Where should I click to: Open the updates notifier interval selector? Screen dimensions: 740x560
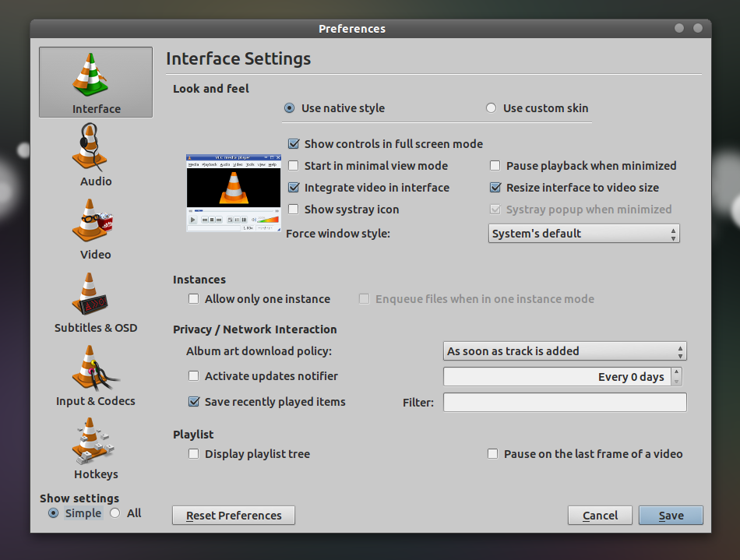(x=562, y=376)
